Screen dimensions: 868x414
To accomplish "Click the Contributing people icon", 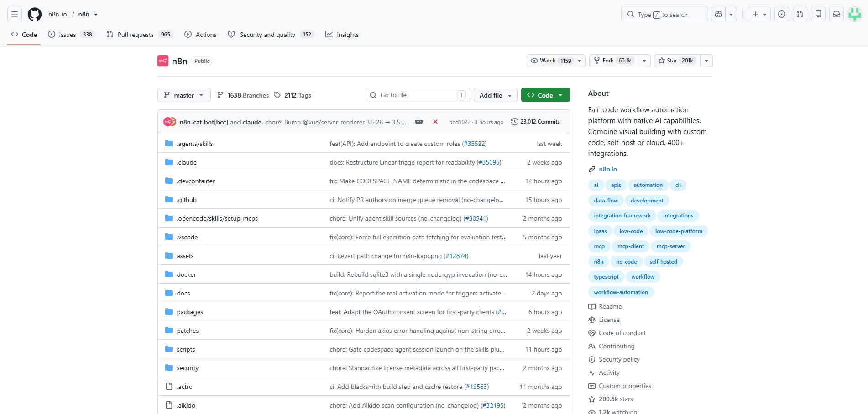I will (592, 346).
